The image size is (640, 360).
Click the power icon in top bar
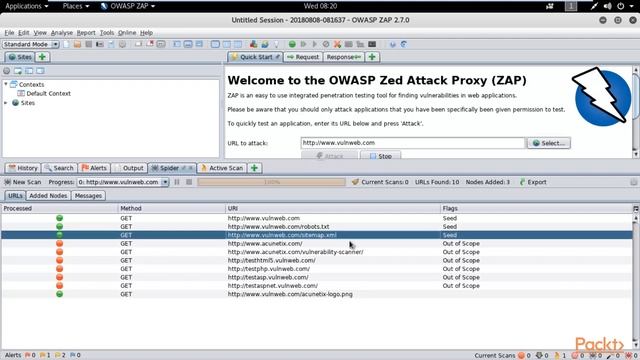coord(620,6)
